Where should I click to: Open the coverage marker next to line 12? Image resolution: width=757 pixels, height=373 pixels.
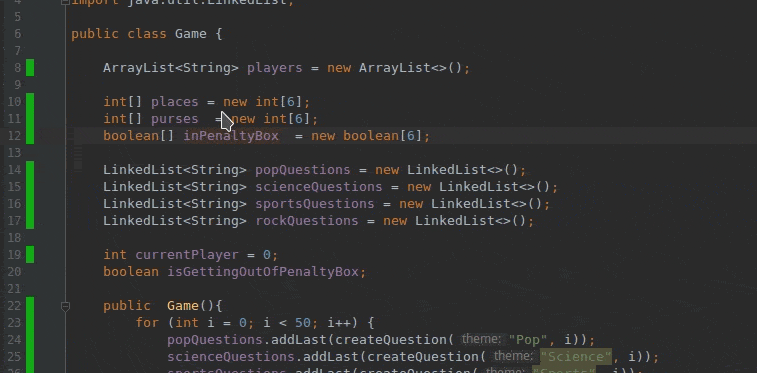pyautogui.click(x=30, y=136)
